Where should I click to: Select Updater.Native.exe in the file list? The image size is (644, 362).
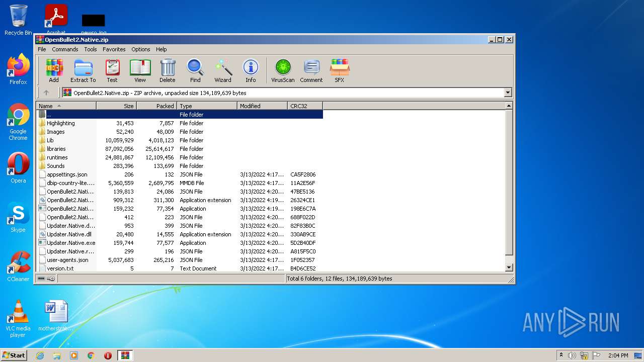click(x=70, y=243)
